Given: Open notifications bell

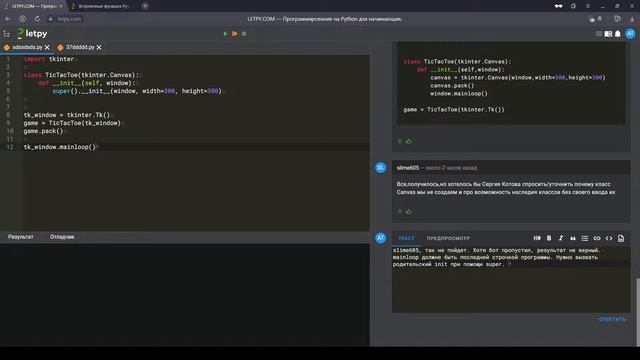Looking at the screenshot, I should (x=618, y=34).
